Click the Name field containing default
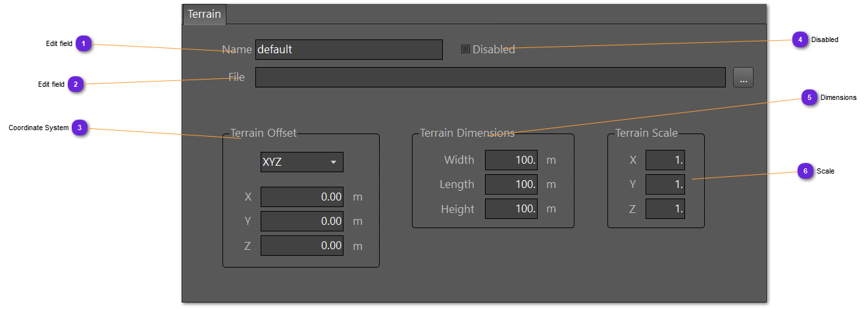The width and height of the screenshot is (868, 309). 349,49
